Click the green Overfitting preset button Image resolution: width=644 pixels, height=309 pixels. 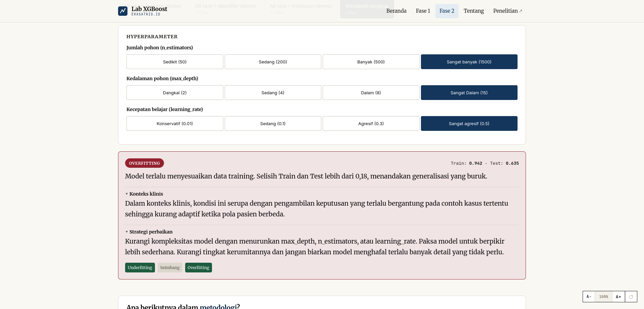198,267
